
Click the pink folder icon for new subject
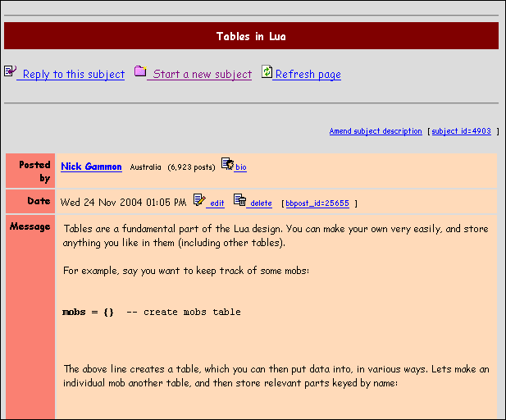coord(140,71)
